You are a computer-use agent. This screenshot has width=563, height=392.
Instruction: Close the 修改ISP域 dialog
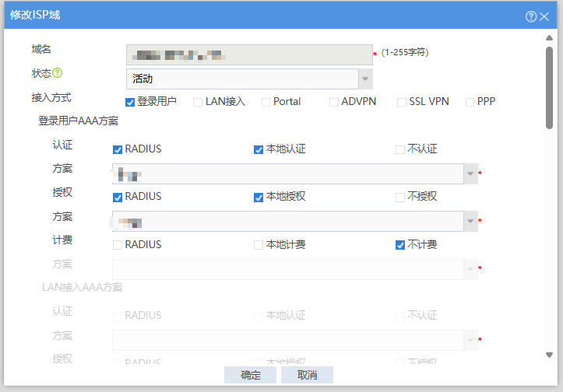(544, 16)
